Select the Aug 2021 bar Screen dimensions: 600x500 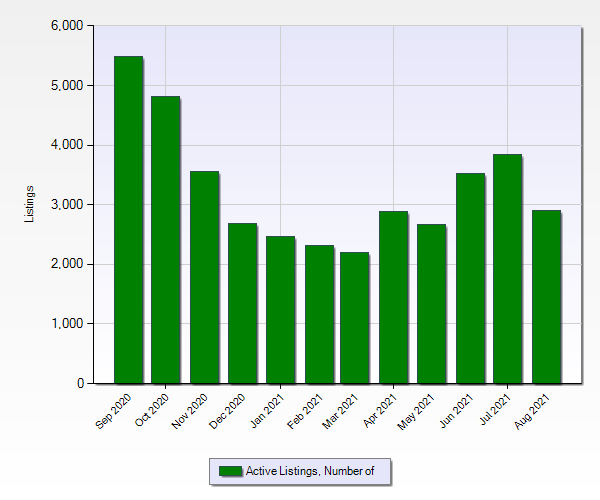point(545,297)
